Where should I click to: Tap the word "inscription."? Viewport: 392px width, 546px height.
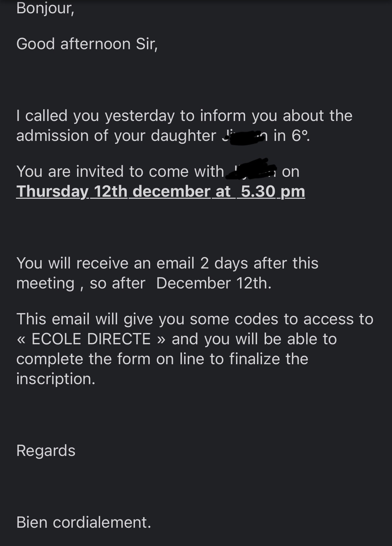click(x=56, y=379)
